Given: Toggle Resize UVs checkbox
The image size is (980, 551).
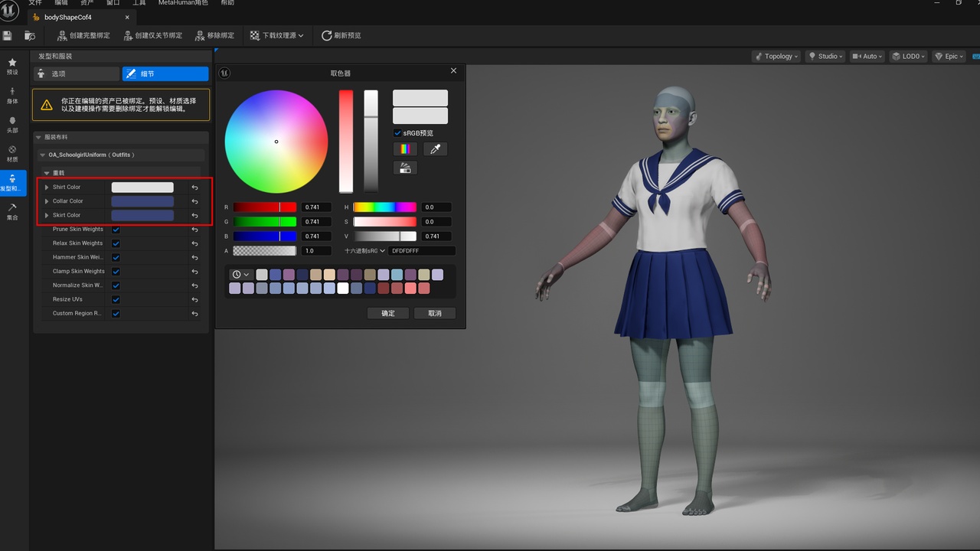Looking at the screenshot, I should pos(116,299).
